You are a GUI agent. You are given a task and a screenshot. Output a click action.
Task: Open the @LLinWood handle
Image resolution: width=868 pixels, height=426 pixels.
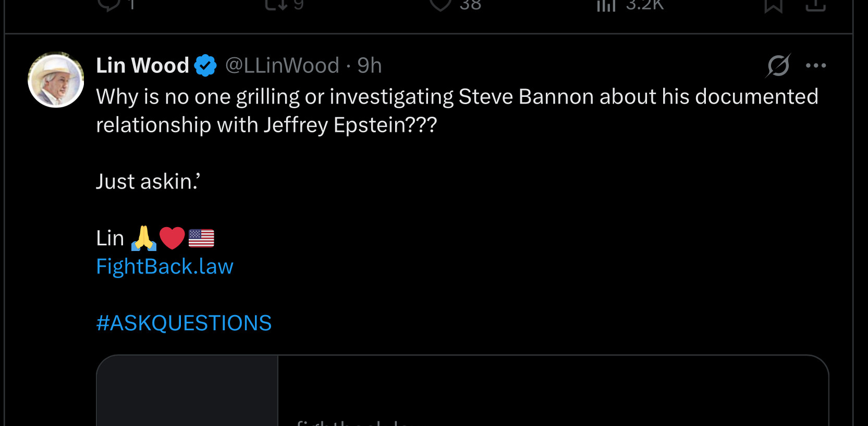[282, 66]
